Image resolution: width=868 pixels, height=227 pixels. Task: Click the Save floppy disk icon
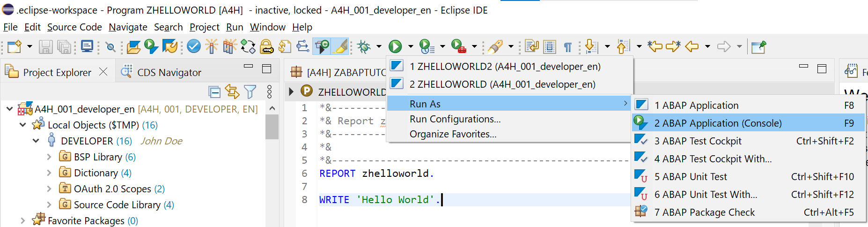point(45,46)
